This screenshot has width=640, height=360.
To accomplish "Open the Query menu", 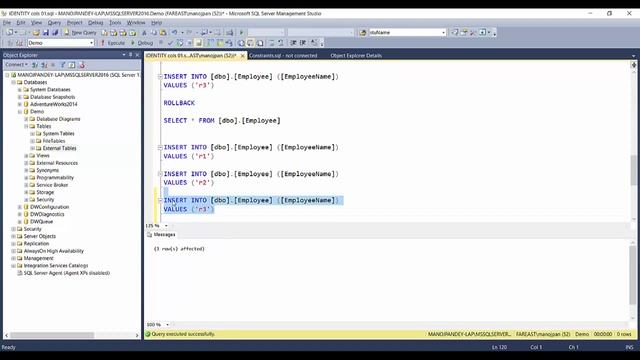I will pos(54,22).
